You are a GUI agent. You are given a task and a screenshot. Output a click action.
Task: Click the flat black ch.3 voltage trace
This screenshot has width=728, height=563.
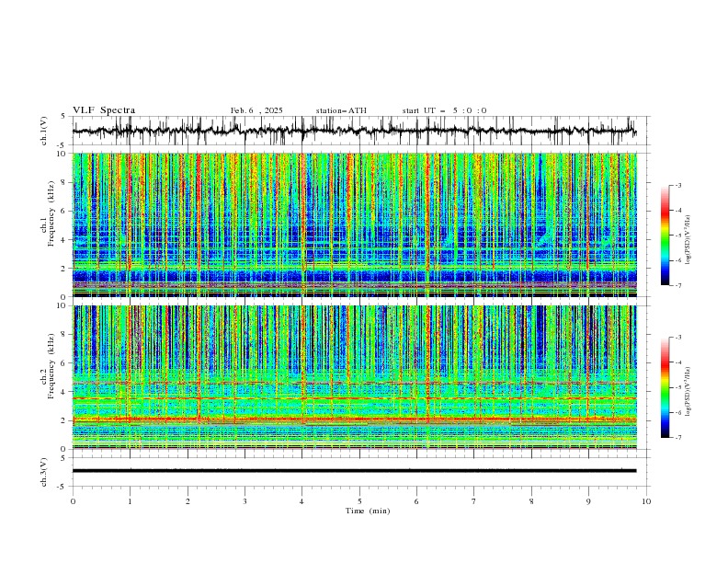354,471
